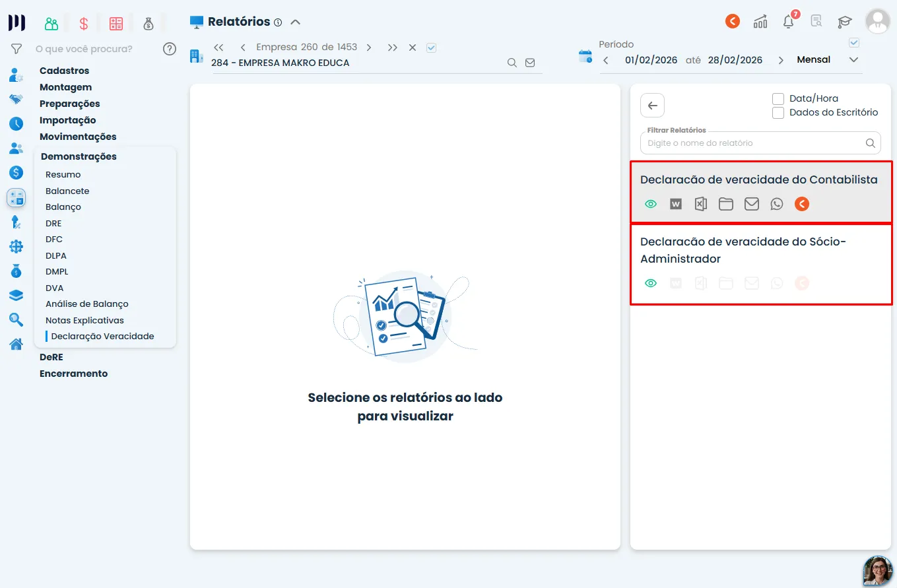This screenshot has width=897, height=588.
Task: Preview Sócio-Administrador declaration with eye icon
Action: (651, 284)
